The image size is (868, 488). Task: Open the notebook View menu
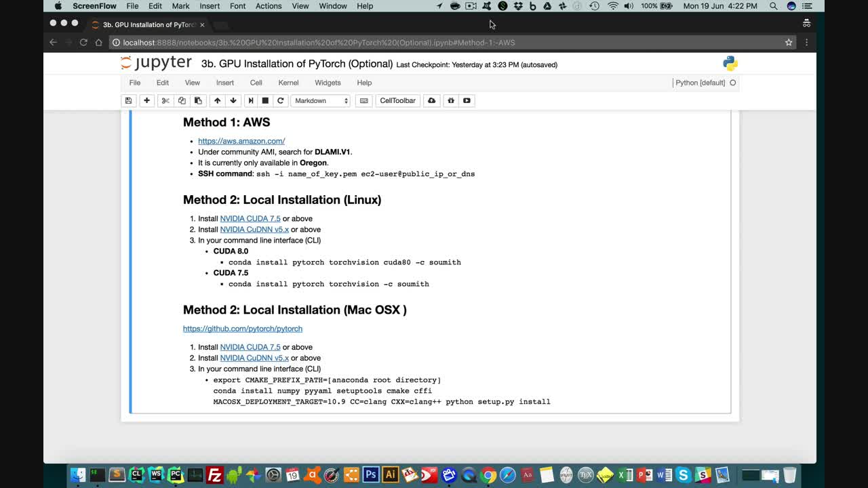click(x=193, y=83)
